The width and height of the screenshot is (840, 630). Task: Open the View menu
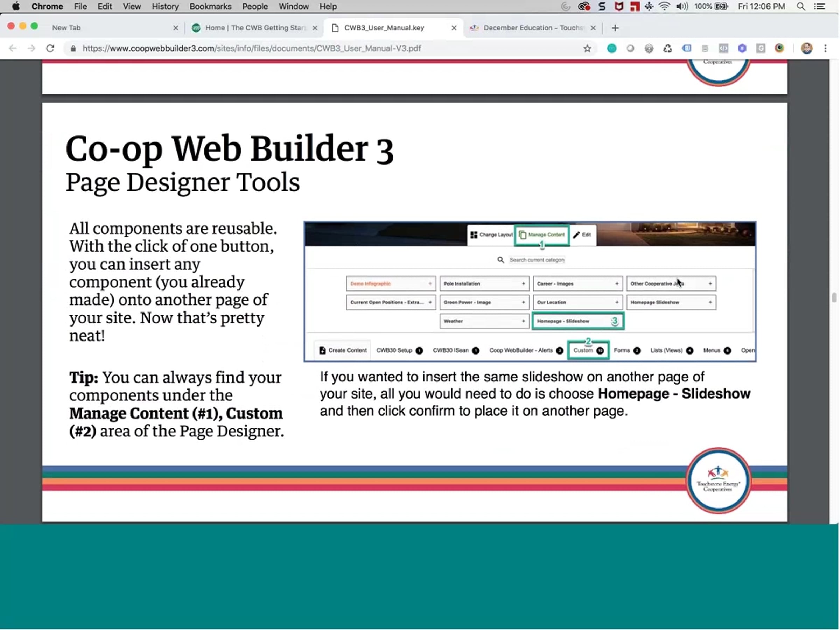tap(132, 6)
